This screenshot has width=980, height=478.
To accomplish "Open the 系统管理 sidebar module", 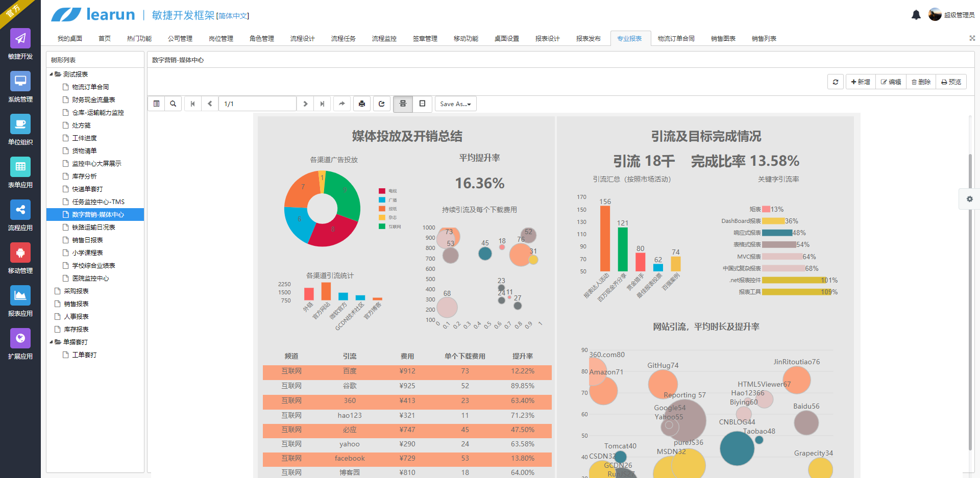I will pyautogui.click(x=20, y=87).
